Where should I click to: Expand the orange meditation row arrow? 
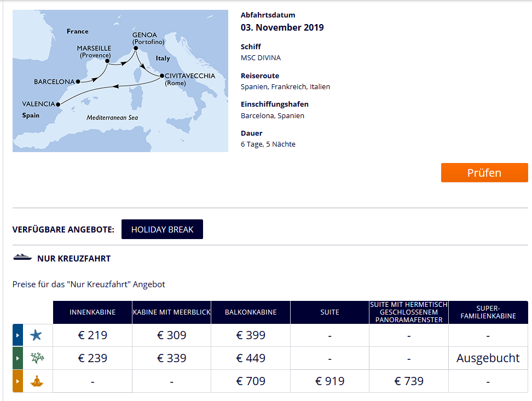point(18,381)
